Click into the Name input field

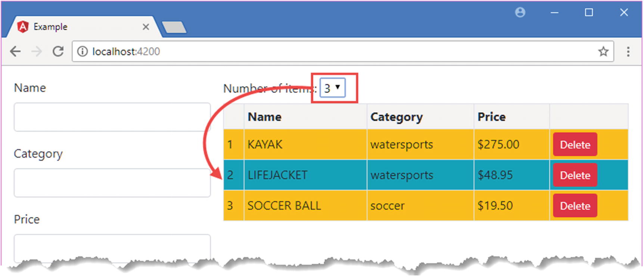[112, 117]
